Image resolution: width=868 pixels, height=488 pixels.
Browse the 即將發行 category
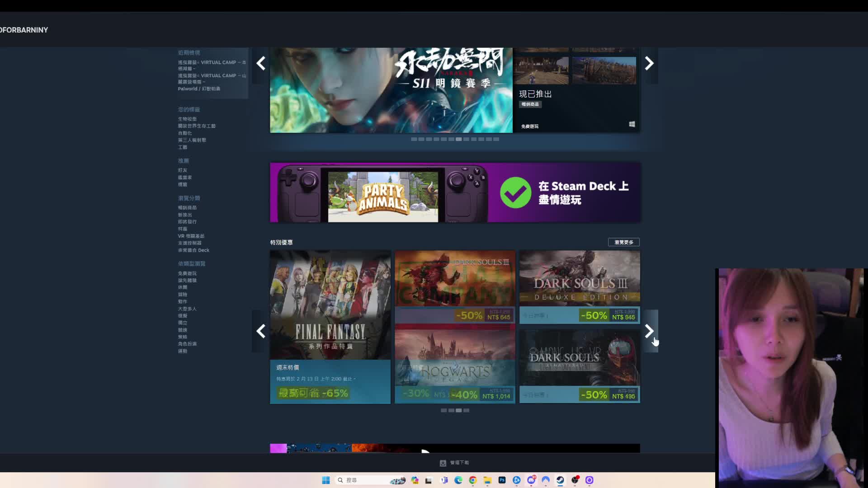coord(187,222)
